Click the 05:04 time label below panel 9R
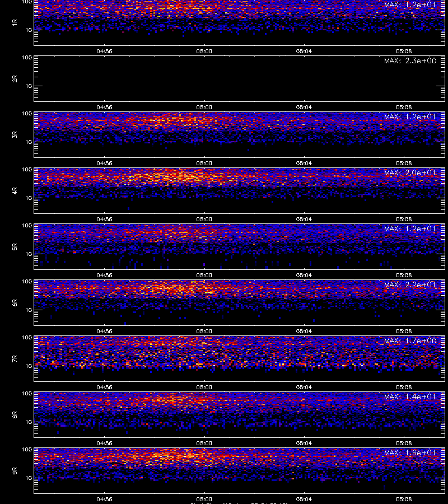 (x=304, y=499)
